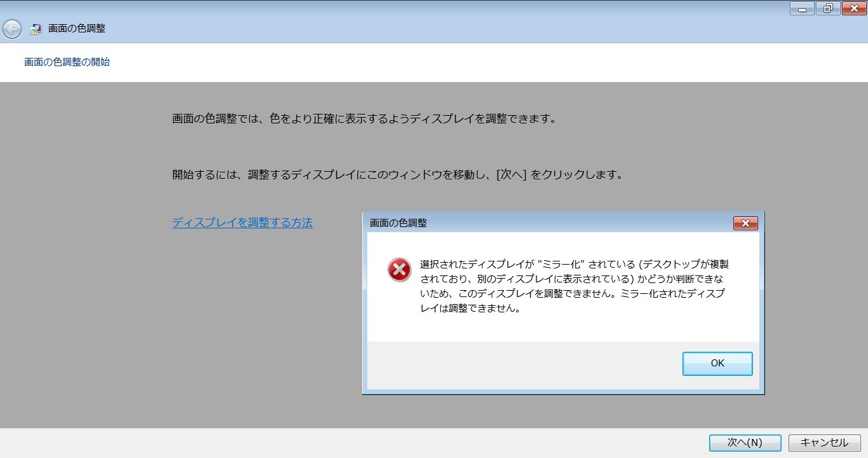The width and height of the screenshot is (868, 458).
Task: Click the color calibration app icon in title
Action: (x=36, y=29)
